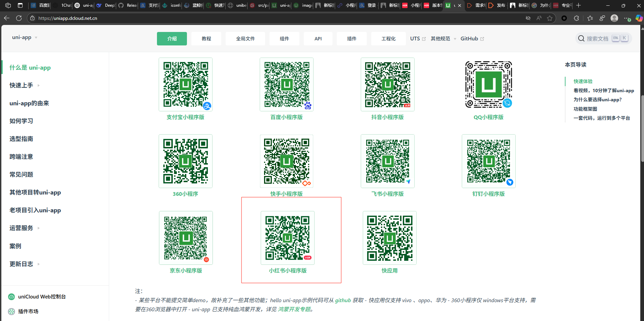Switch to the 组件 navigation tab
Screen dimensions: 644x321
pos(284,39)
